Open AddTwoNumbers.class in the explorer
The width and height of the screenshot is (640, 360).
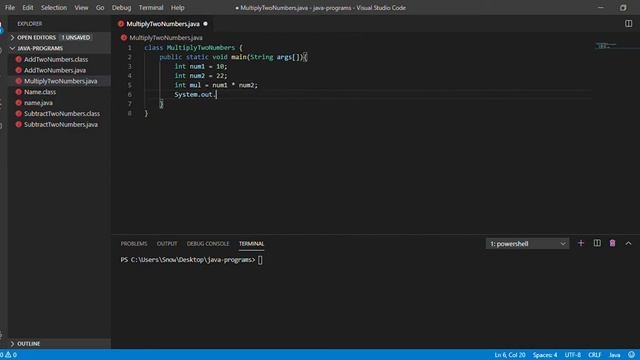[56, 59]
